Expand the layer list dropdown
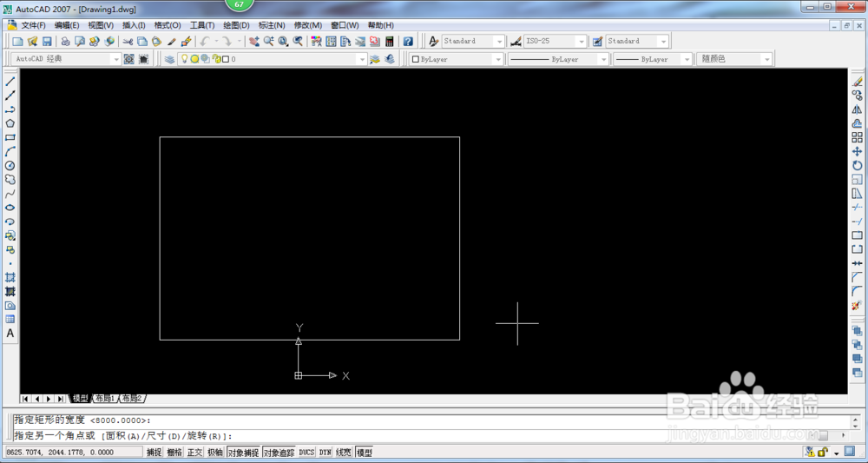 pyautogui.click(x=363, y=59)
